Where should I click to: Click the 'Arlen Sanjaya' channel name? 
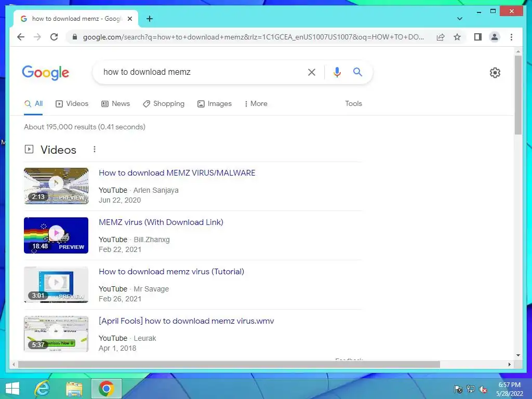click(x=156, y=190)
